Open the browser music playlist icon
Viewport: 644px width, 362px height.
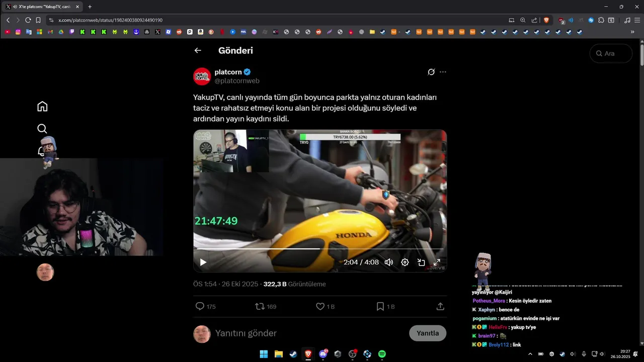tap(627, 20)
